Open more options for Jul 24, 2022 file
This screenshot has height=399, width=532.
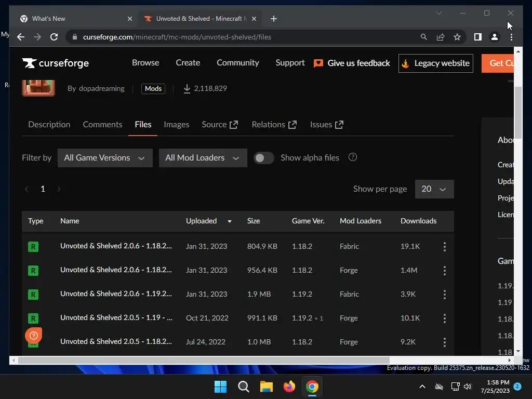coord(445,342)
